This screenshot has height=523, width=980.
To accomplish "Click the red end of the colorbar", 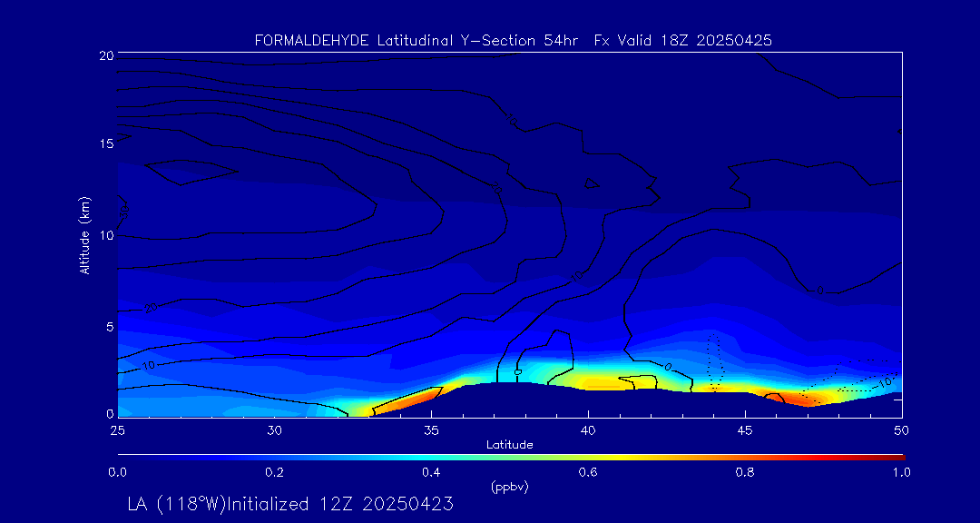I will [x=897, y=456].
